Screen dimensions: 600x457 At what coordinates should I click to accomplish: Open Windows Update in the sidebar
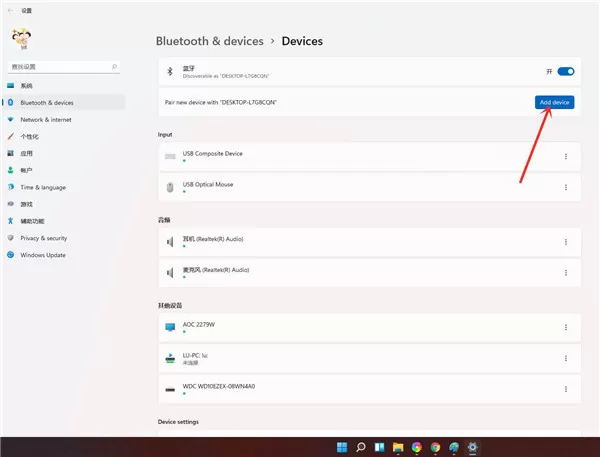(x=64, y=255)
